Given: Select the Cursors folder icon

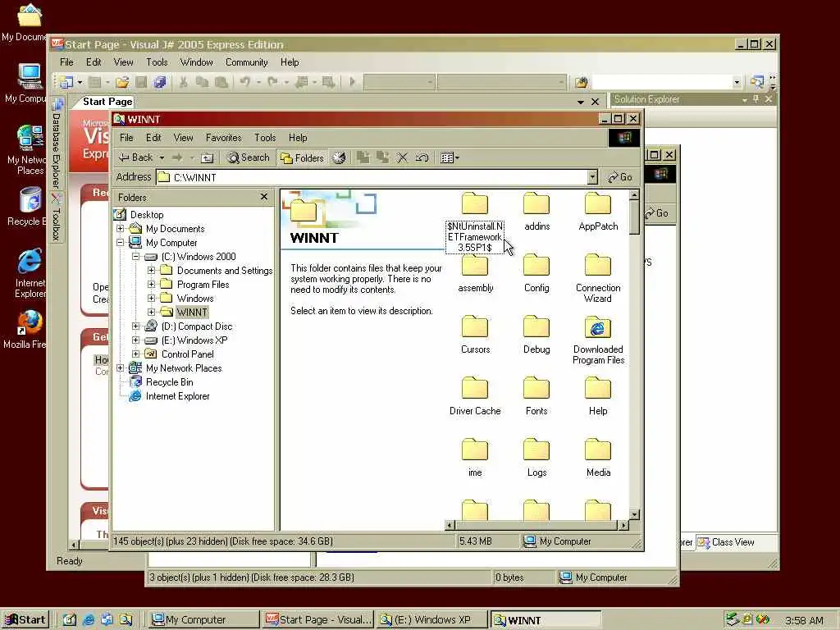Looking at the screenshot, I should pyautogui.click(x=475, y=327).
